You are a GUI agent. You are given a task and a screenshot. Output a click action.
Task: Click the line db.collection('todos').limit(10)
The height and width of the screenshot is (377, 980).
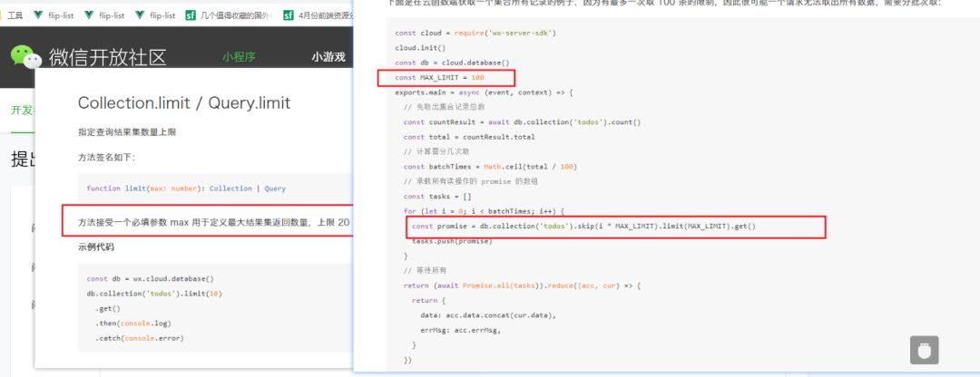(x=154, y=294)
